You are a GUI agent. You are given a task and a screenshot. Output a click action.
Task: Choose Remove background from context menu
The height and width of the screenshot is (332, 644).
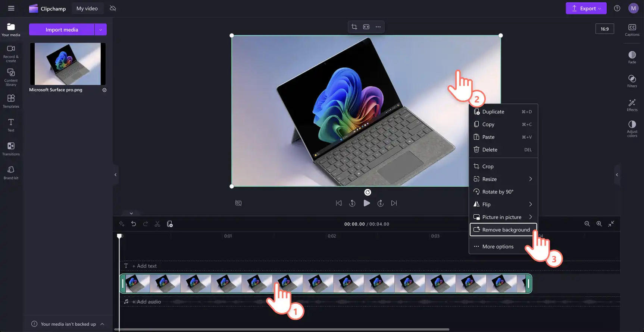tap(503, 230)
